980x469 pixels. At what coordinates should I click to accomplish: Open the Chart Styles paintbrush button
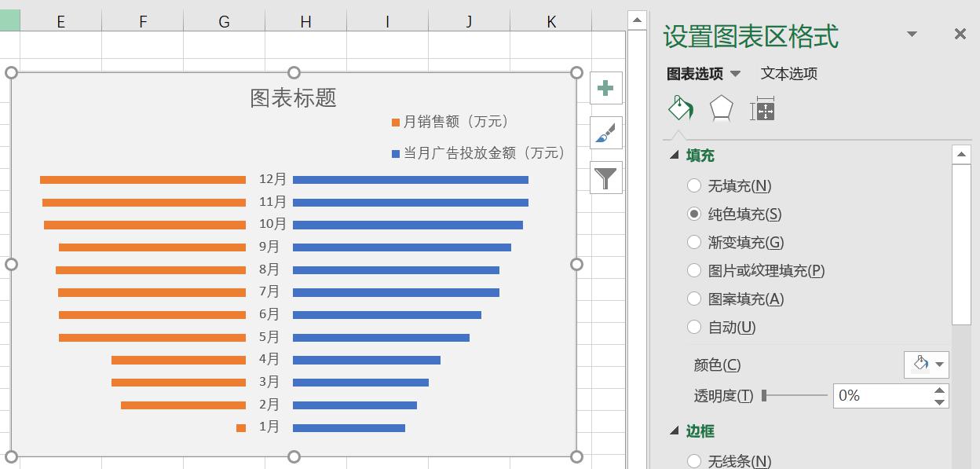tap(605, 134)
